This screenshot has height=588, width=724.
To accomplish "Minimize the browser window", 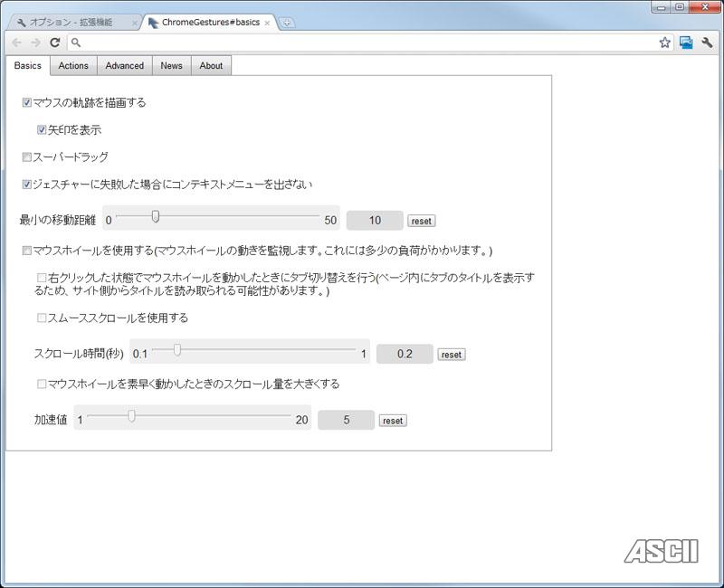I will (x=662, y=6).
